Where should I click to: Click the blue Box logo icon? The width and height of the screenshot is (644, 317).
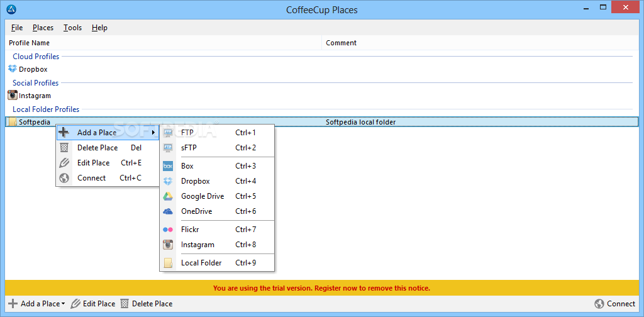(x=168, y=166)
